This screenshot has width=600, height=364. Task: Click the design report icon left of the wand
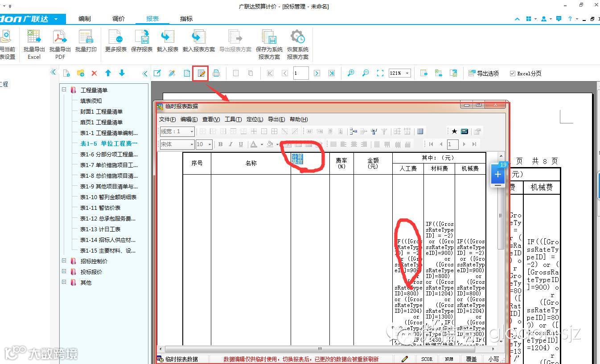(x=157, y=74)
